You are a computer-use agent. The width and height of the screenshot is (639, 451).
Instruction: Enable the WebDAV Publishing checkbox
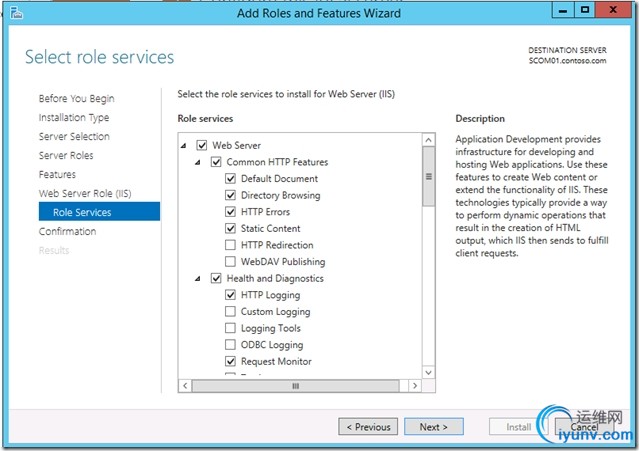point(230,262)
